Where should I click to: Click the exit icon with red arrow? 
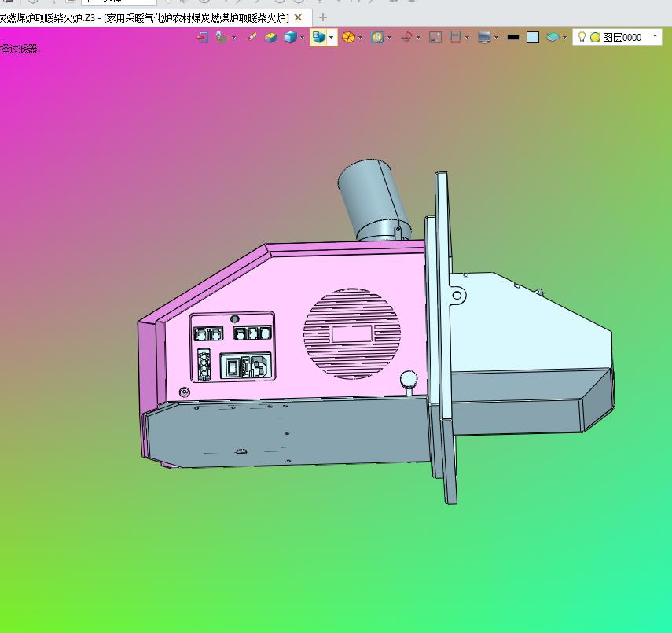pos(202,38)
